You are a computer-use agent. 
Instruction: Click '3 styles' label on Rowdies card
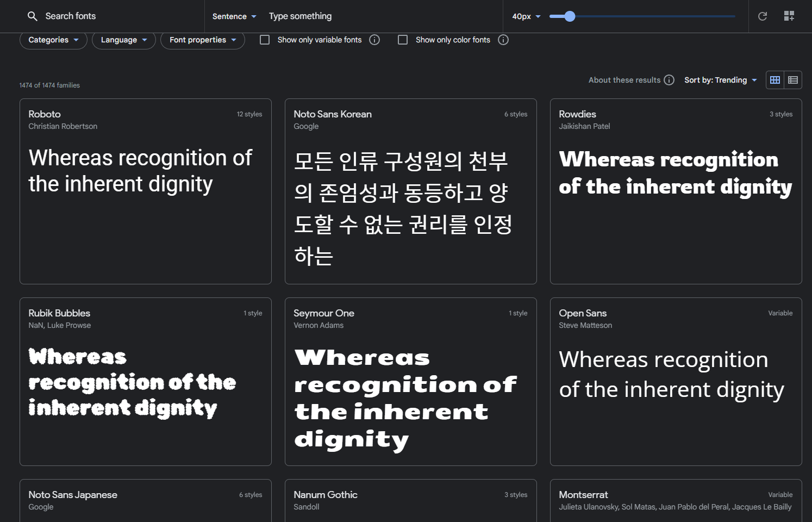pyautogui.click(x=781, y=114)
